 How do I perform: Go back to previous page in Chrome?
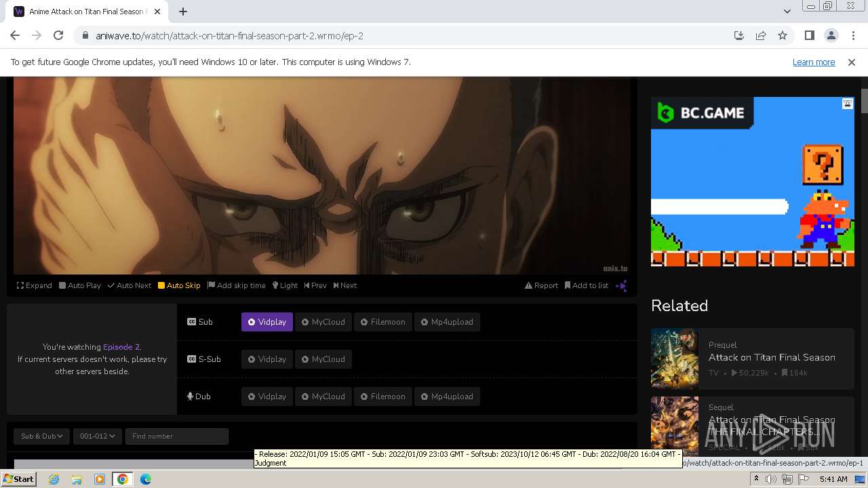15,35
